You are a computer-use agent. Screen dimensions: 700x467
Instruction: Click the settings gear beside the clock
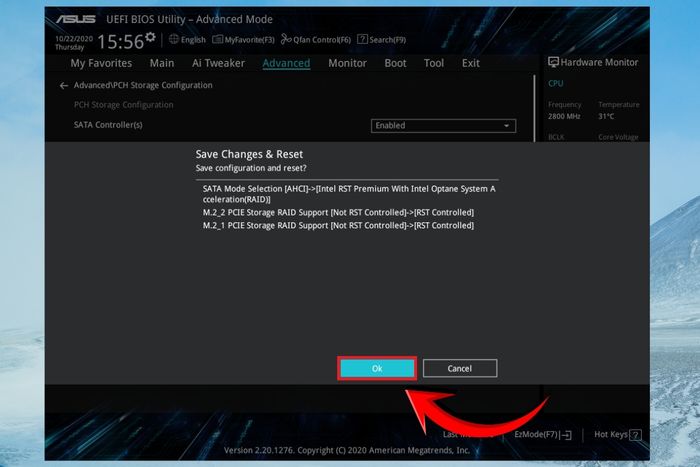pyautogui.click(x=150, y=37)
